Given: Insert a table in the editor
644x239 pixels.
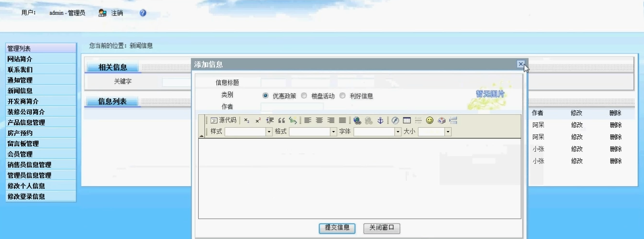Looking at the screenshot, I should (407, 120).
